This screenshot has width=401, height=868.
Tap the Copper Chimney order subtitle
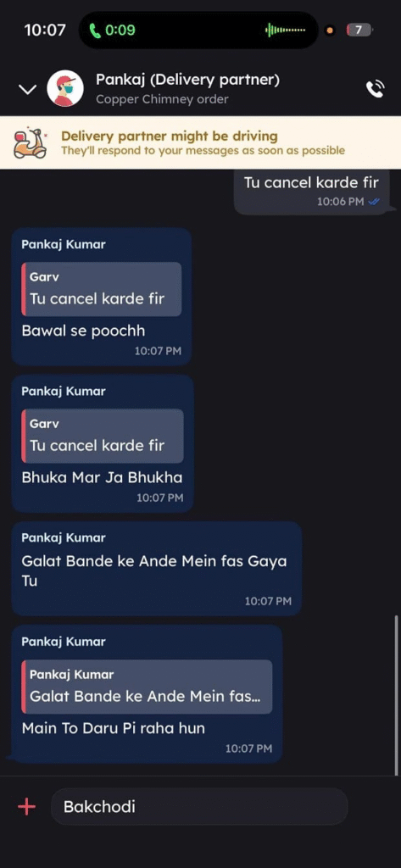162,100
